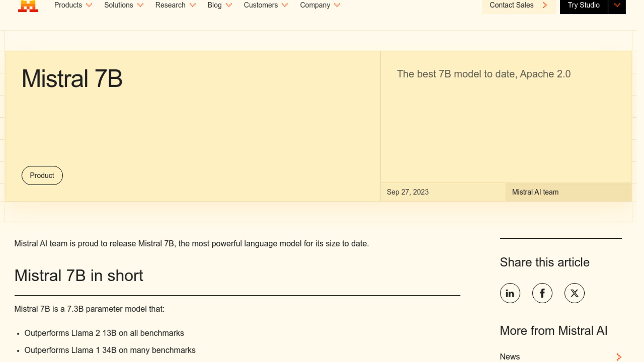
Task: Click the Contact Sales button
Action: (x=512, y=5)
